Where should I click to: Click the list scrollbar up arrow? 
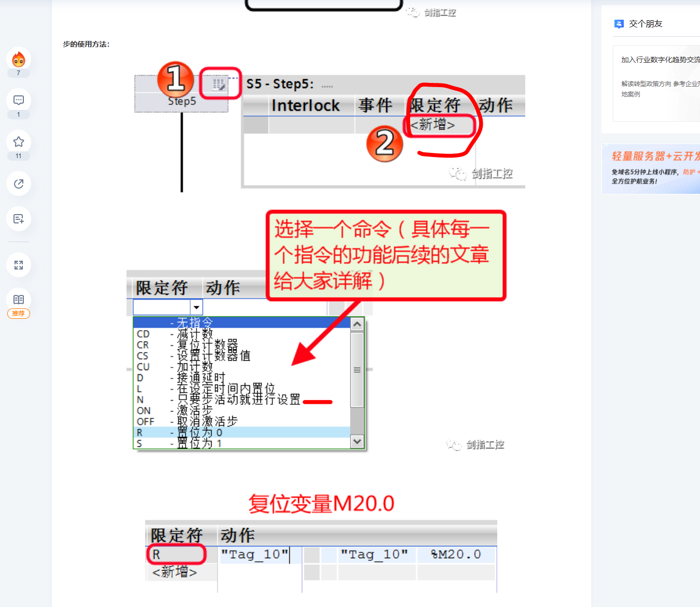357,324
